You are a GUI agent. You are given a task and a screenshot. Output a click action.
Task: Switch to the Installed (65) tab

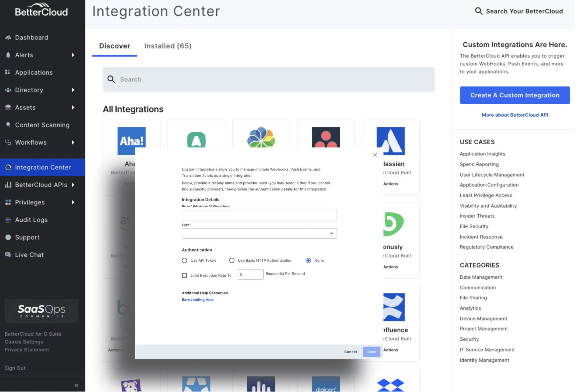tap(168, 46)
